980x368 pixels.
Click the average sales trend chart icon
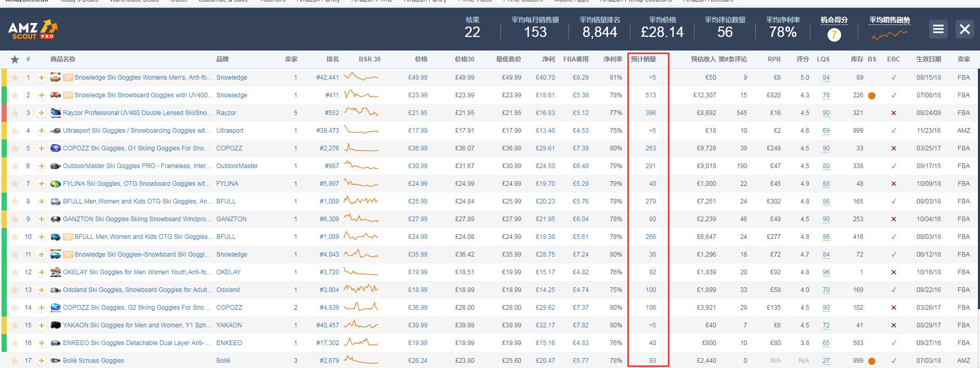[890, 35]
